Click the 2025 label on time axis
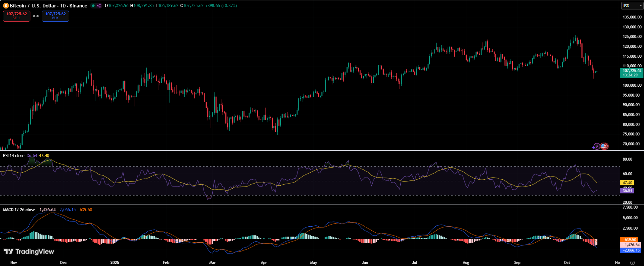 (x=114, y=262)
